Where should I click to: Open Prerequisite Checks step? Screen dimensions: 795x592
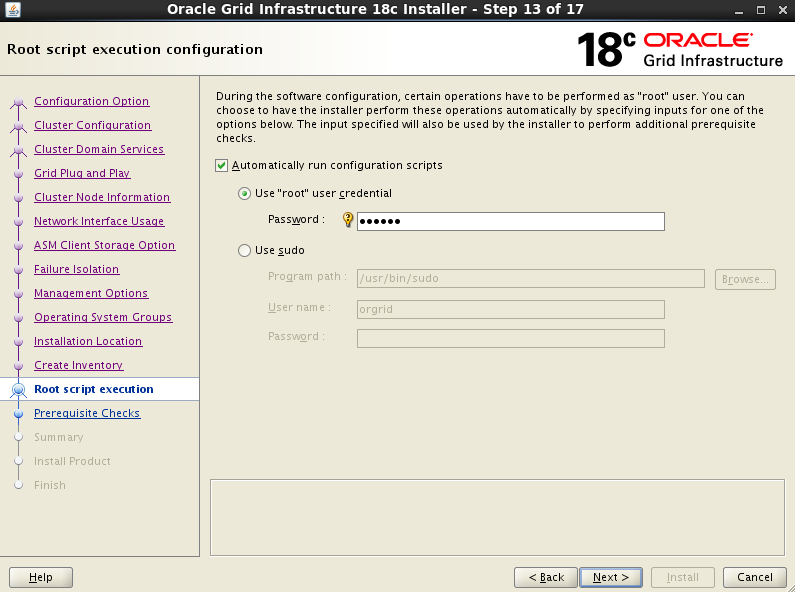[x=87, y=413]
